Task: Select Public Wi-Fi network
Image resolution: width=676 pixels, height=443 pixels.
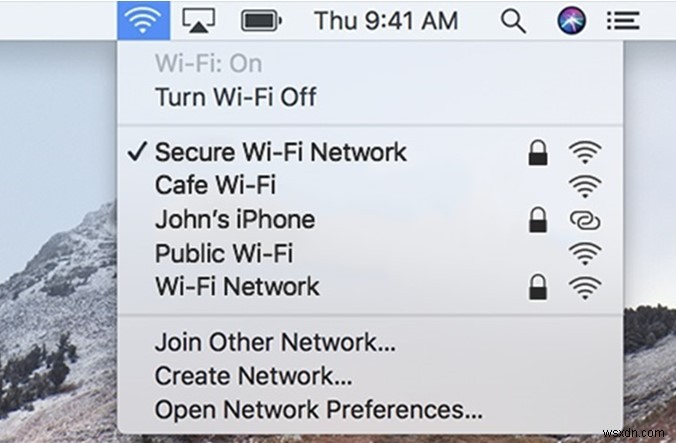Action: tap(370, 253)
